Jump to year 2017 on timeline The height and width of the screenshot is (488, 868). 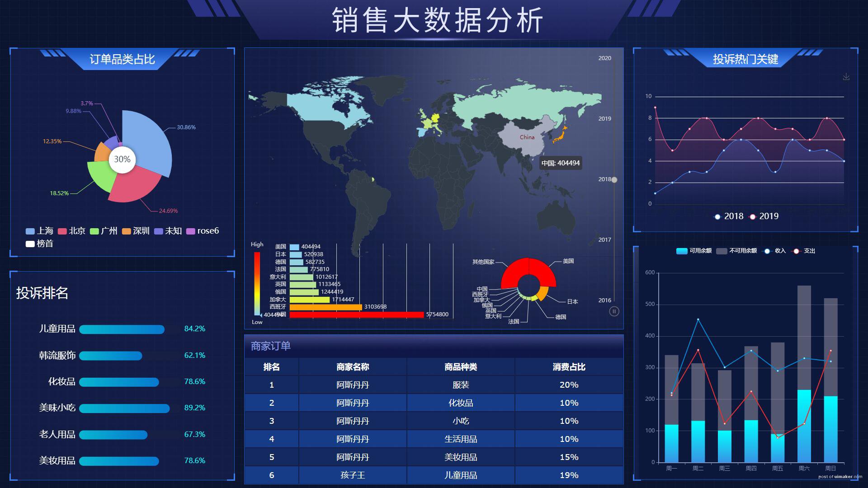tap(604, 240)
